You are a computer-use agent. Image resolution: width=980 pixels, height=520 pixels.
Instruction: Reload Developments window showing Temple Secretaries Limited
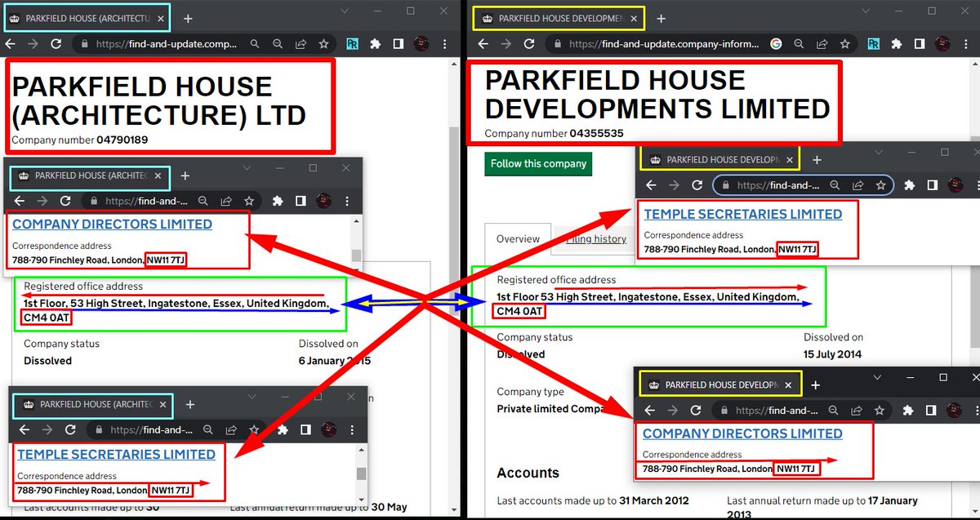(697, 185)
